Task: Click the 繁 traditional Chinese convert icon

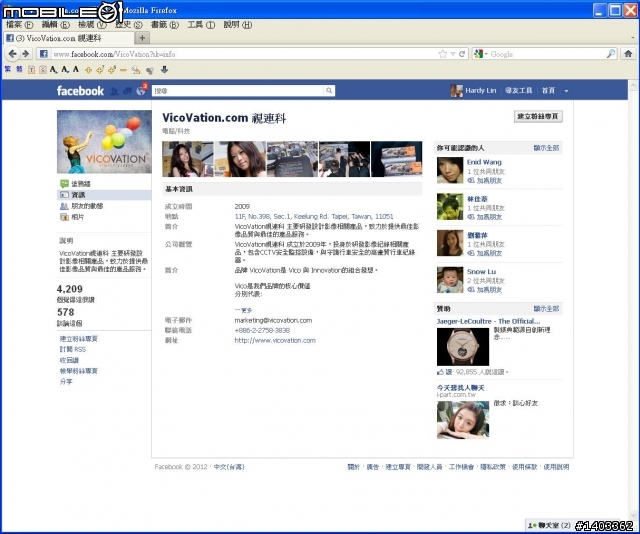Action: pos(8,69)
